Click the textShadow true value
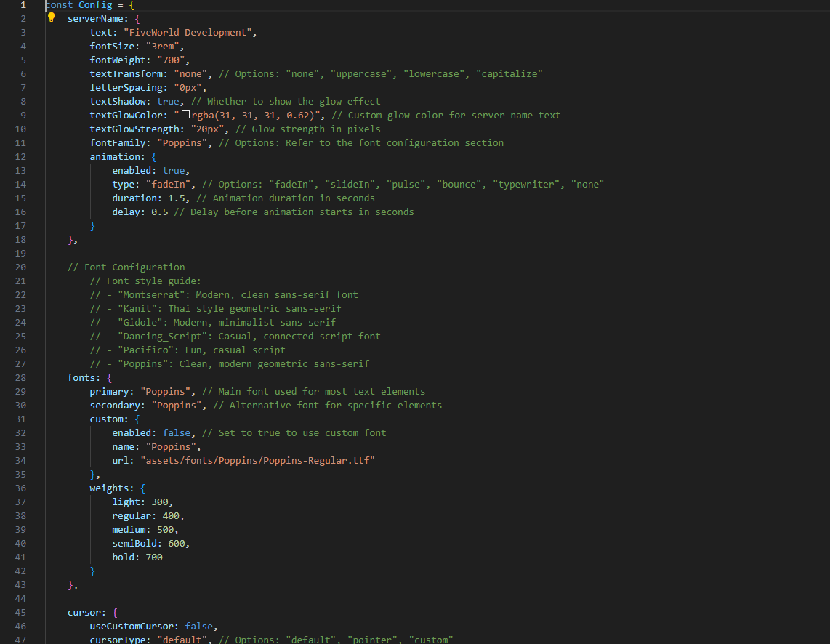The width and height of the screenshot is (830, 644). (168, 101)
